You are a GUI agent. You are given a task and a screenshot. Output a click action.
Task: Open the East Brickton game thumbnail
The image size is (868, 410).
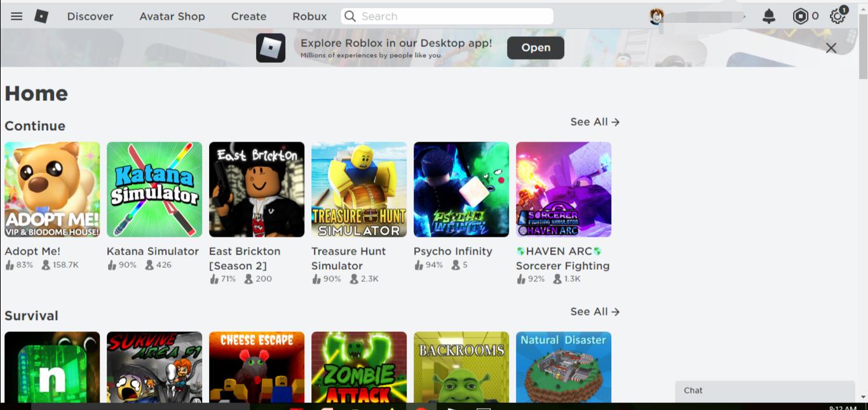(257, 190)
